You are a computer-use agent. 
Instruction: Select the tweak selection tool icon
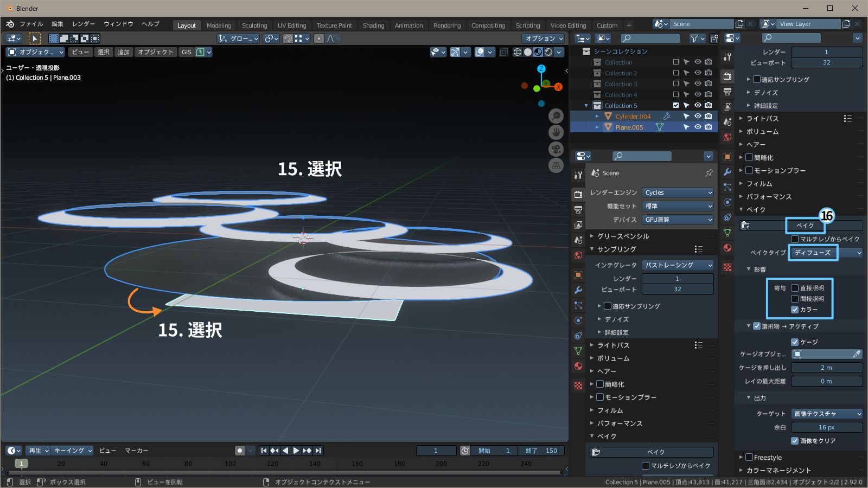tap(34, 38)
